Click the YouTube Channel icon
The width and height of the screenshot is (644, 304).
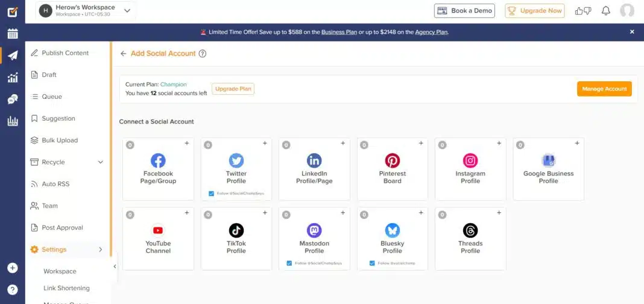tap(158, 230)
